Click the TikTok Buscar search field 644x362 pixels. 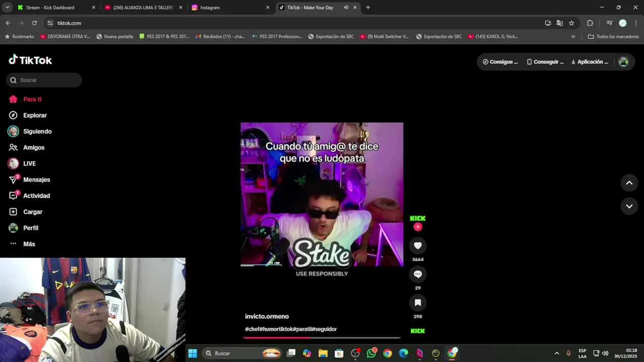coord(44,80)
